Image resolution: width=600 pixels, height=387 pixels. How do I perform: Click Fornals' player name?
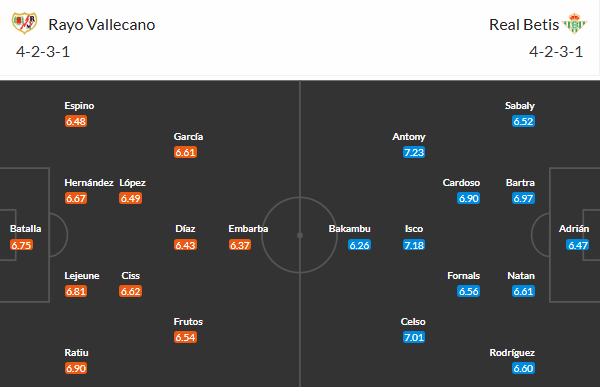(463, 276)
